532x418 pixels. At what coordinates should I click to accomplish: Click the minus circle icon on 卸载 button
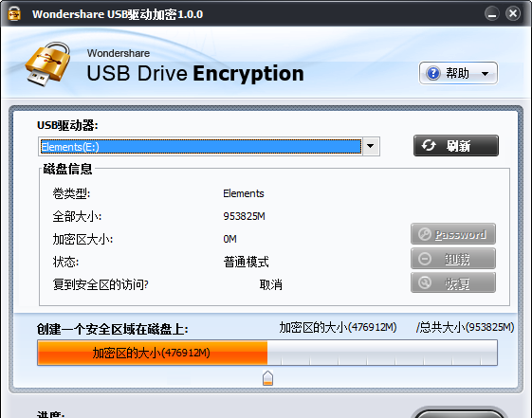tap(425, 259)
